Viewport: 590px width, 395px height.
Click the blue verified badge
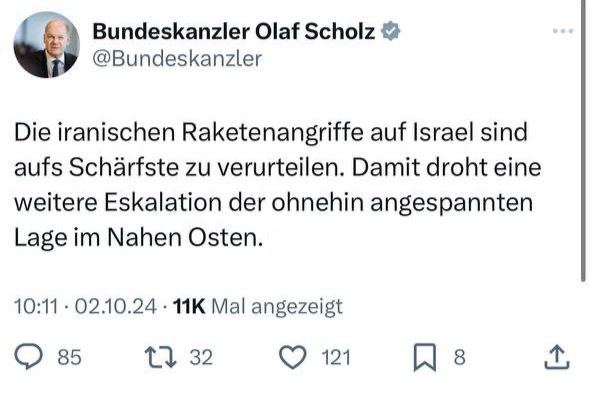tap(391, 31)
